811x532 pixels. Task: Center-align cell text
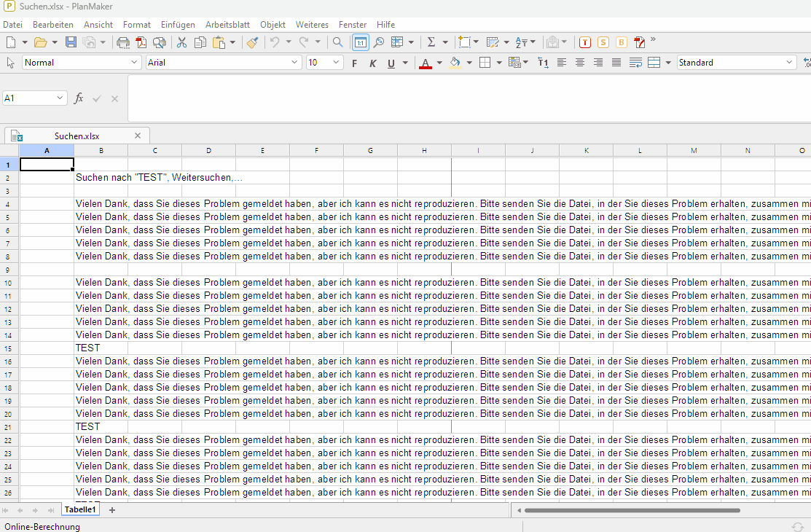[x=580, y=63]
